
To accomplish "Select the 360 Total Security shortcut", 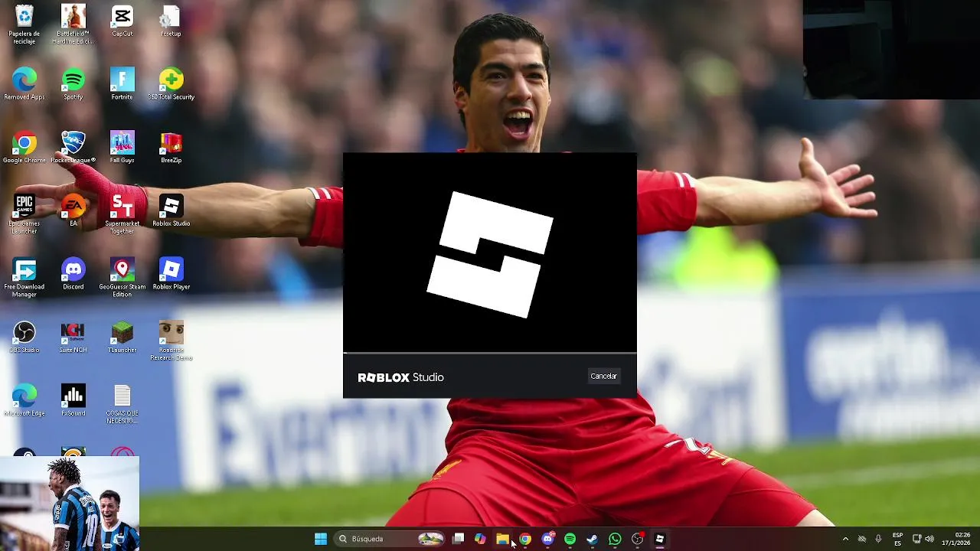I will (x=171, y=84).
